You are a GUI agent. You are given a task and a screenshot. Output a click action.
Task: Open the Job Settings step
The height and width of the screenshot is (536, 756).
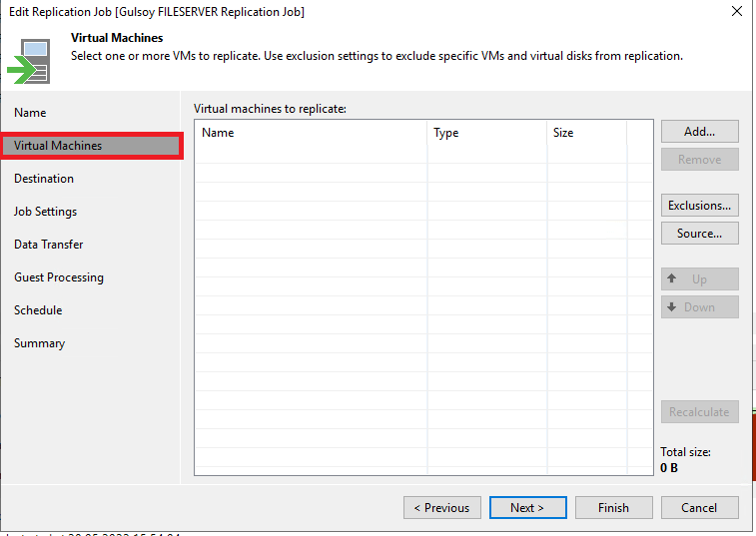click(45, 212)
